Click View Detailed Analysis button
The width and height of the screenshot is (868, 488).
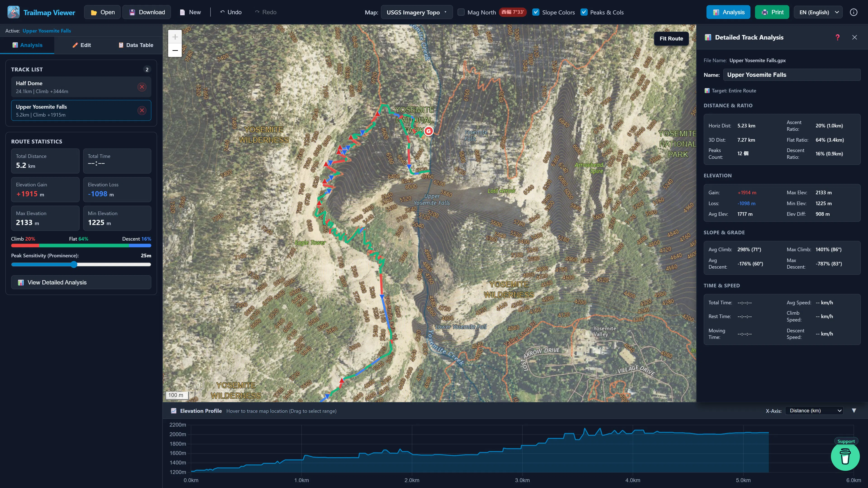(81, 282)
